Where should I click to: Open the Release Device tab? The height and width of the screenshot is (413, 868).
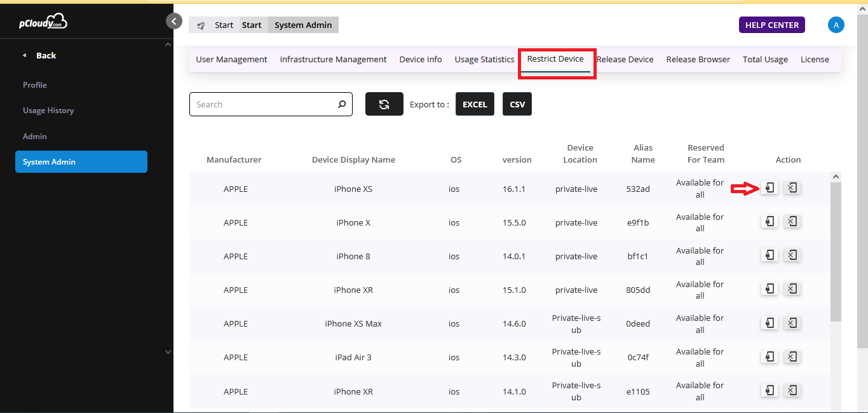(x=625, y=59)
